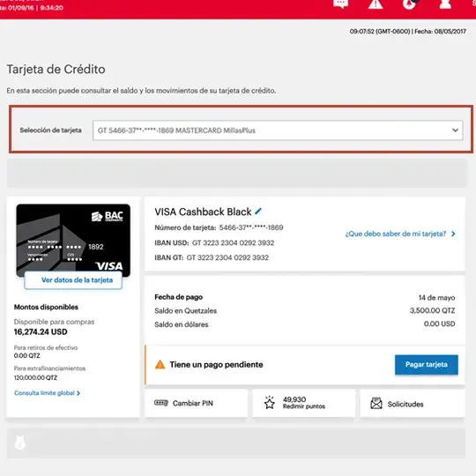The height and width of the screenshot is (476, 476).
Task: Click the IBAN USD account number
Action: tap(233, 243)
